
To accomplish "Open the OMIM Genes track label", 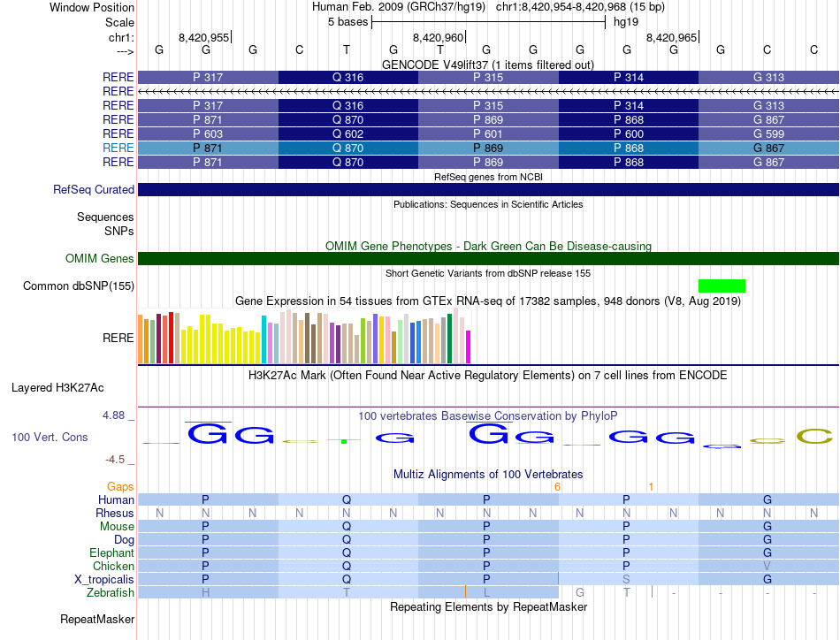I will click(x=99, y=258).
